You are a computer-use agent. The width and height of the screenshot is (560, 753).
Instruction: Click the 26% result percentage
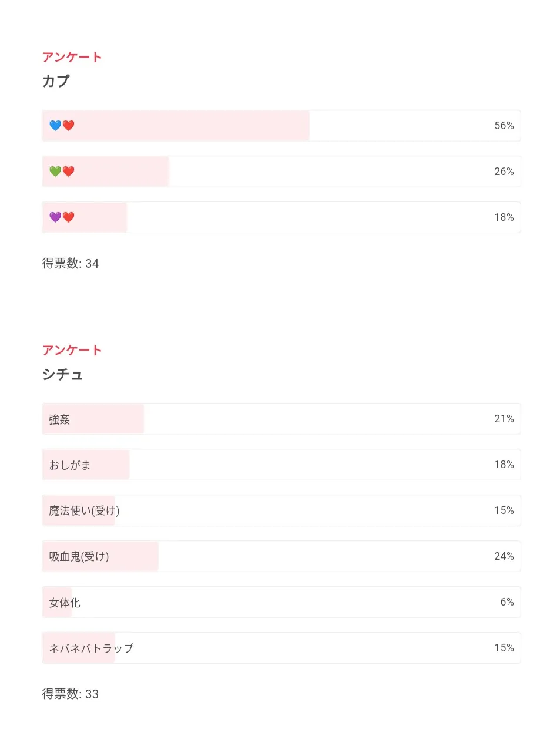(504, 172)
